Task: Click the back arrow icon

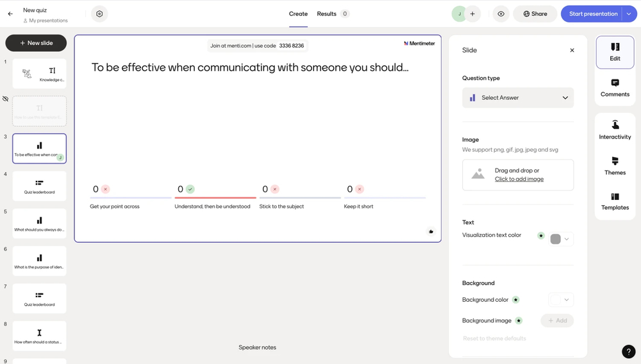Action: coord(10,13)
